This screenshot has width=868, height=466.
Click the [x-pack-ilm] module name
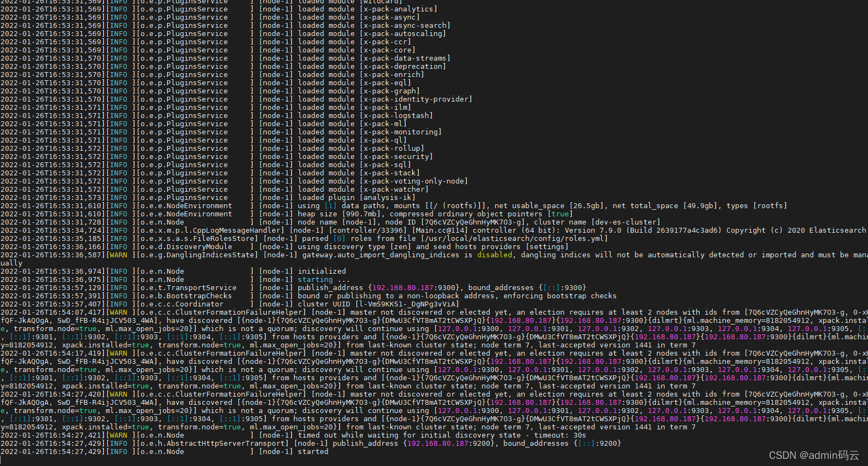[x=385, y=108]
